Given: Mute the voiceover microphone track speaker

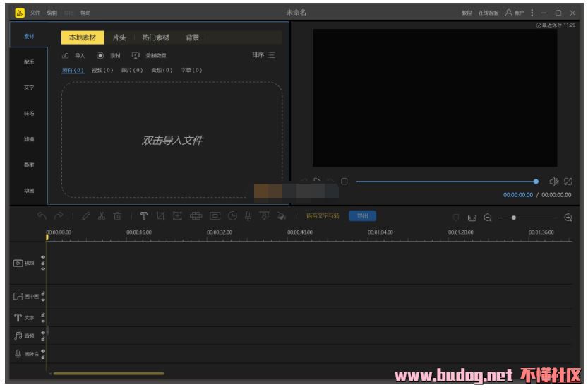Looking at the screenshot, I should coord(43,351).
